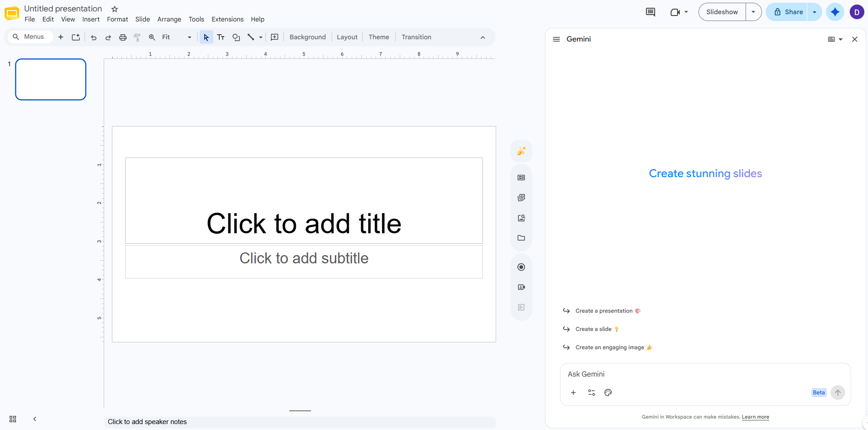Expand the line type dropdown arrow

(261, 37)
